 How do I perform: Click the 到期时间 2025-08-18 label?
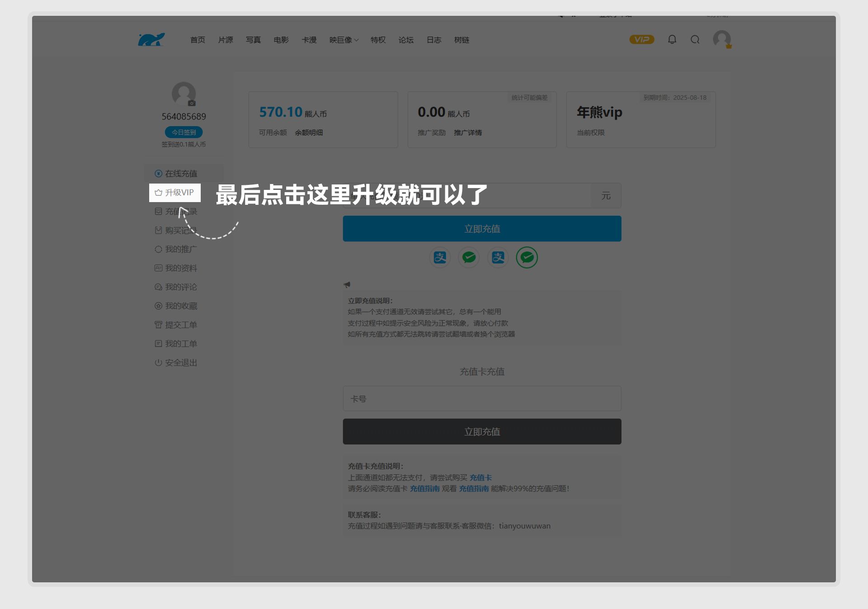click(x=675, y=98)
